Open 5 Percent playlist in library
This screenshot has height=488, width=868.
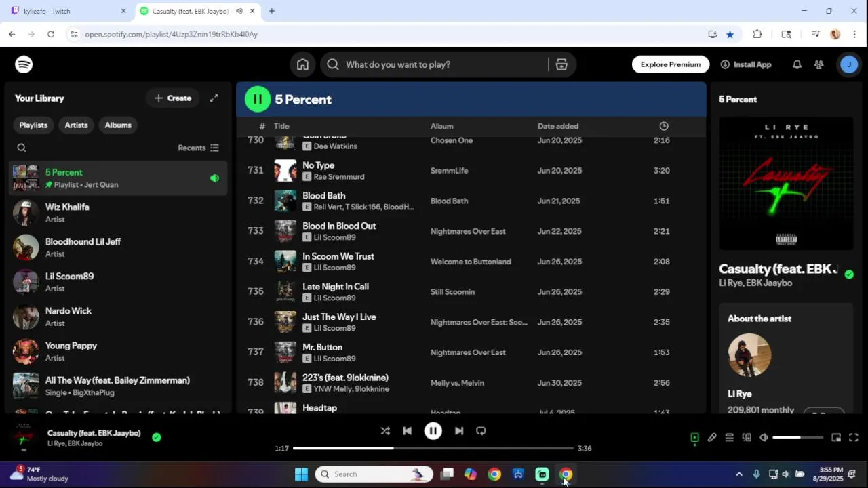click(118, 178)
